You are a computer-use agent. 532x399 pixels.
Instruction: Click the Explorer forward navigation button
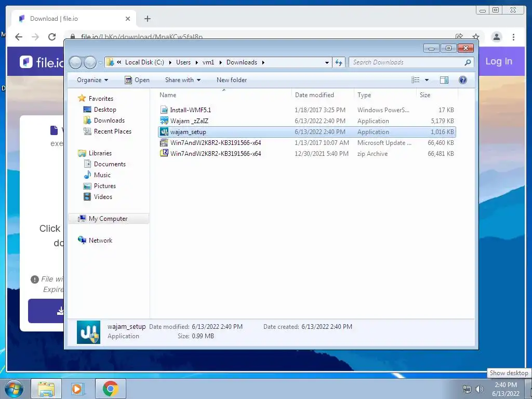click(90, 62)
